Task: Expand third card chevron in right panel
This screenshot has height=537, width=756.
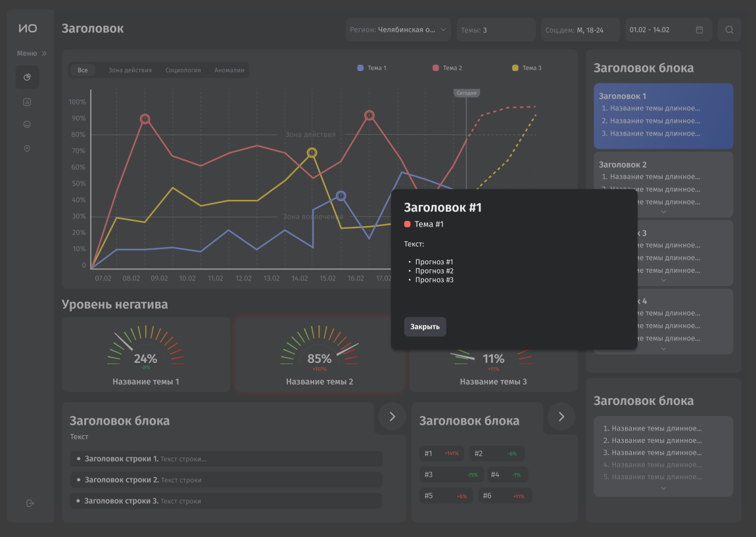Action: (663, 280)
